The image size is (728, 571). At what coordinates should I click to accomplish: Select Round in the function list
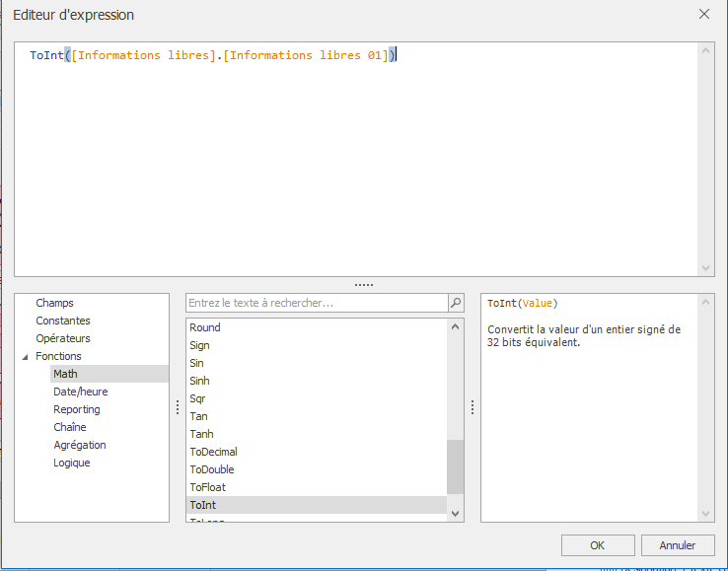pyautogui.click(x=205, y=327)
